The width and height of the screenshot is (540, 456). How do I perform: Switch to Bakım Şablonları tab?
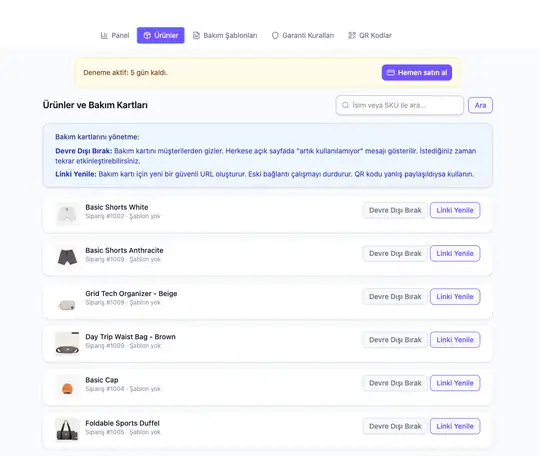[x=225, y=35]
